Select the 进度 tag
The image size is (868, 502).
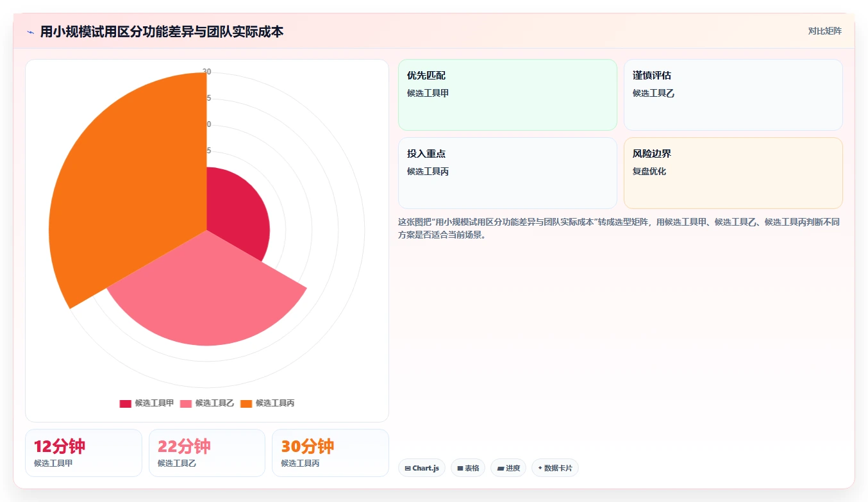[x=508, y=468]
